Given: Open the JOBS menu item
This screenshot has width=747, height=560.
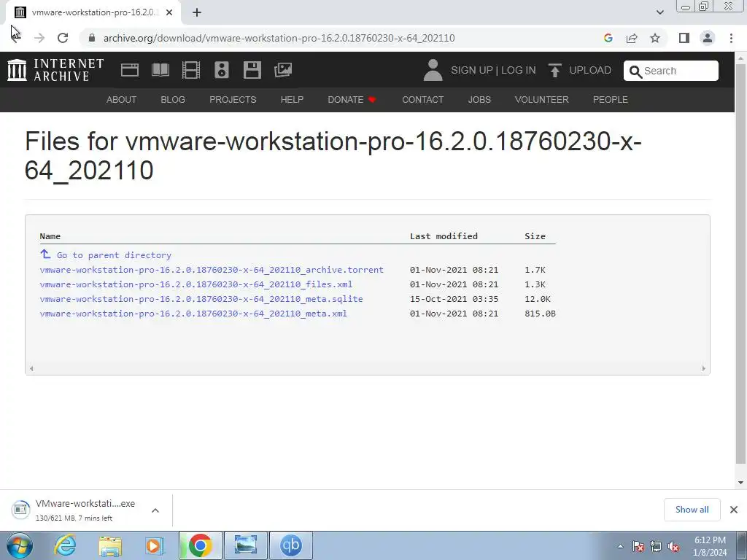Looking at the screenshot, I should pyautogui.click(x=479, y=99).
